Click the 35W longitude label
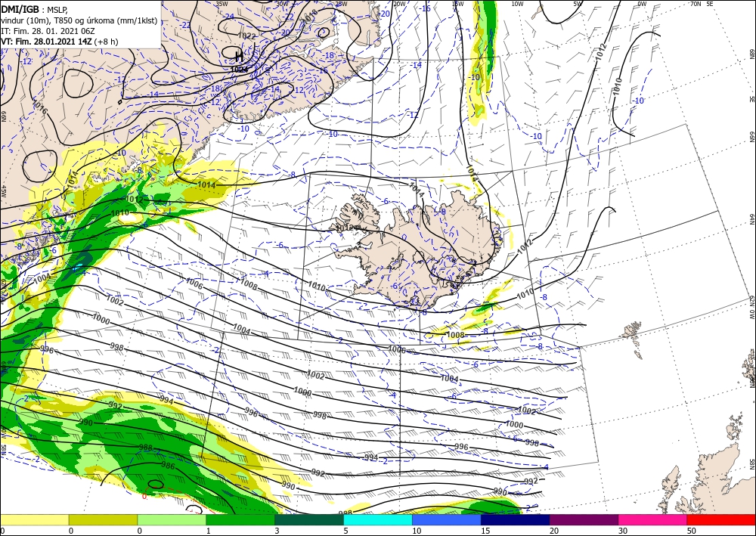This screenshot has height=536, width=756. 222,4
